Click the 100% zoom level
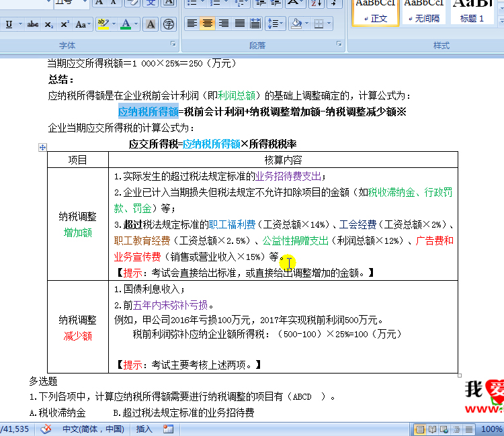The width and height of the screenshot is (504, 436). tap(491, 429)
